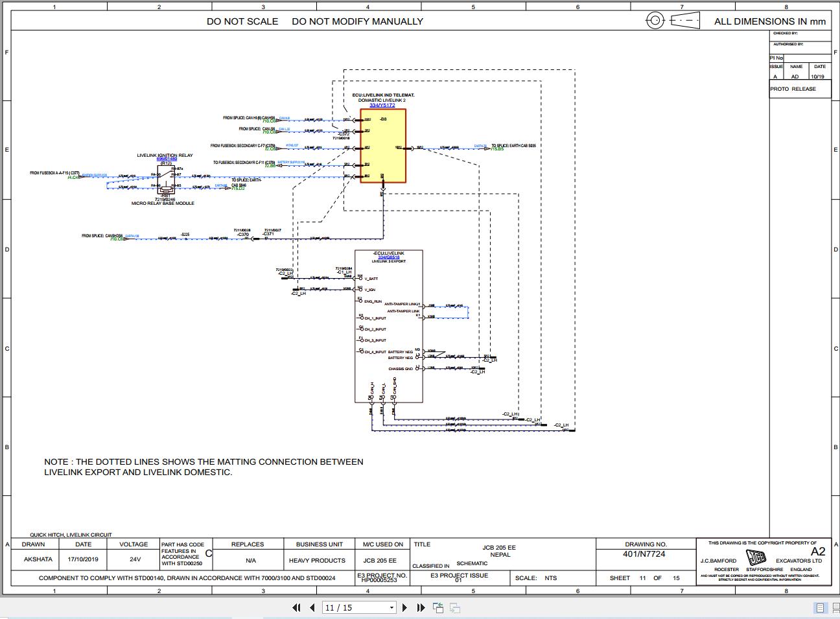Click the V_BATT pin label
Viewport: 840px width, 619px height.
[371, 279]
